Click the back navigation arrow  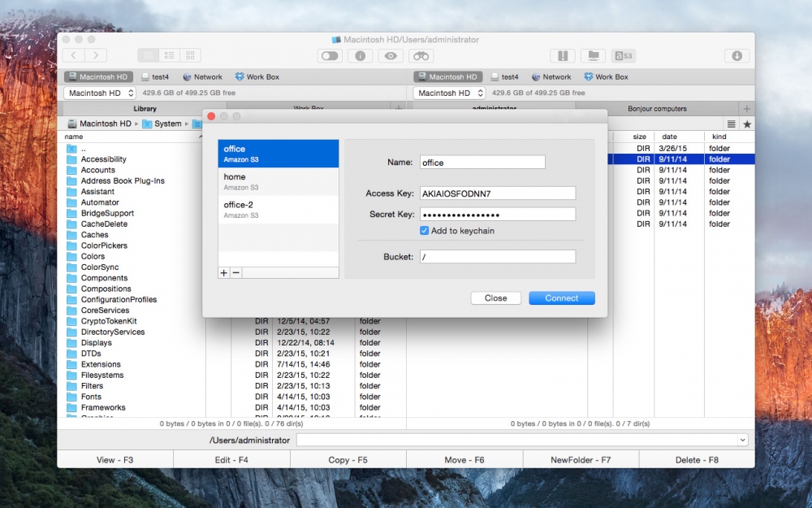pyautogui.click(x=74, y=55)
